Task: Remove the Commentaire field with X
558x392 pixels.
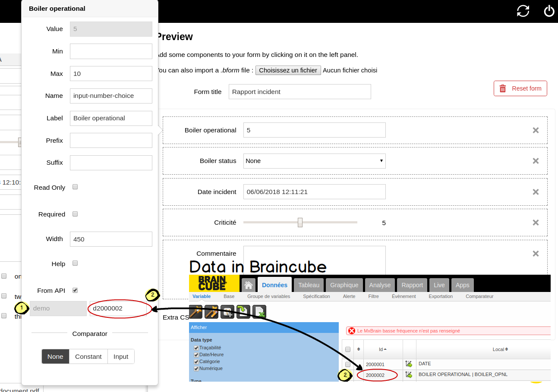Action: coord(536,254)
